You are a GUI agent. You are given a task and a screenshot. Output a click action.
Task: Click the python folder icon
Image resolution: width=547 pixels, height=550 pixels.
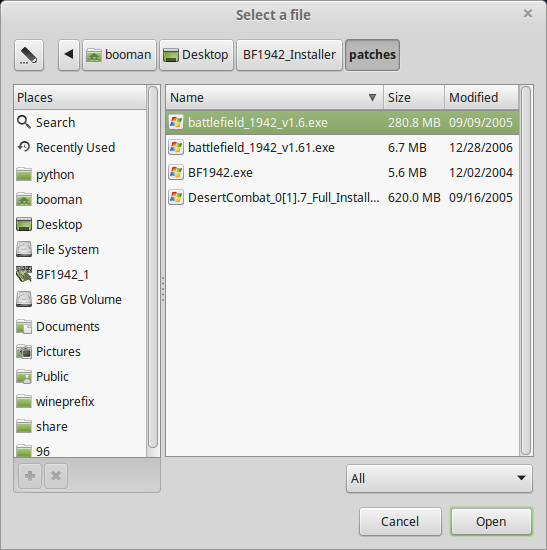tap(24, 174)
